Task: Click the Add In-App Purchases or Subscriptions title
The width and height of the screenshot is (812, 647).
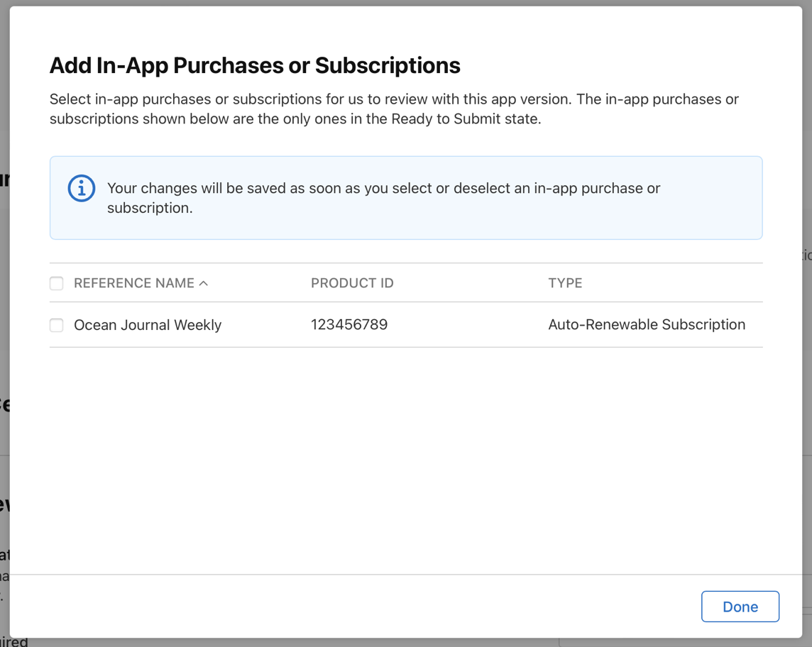Action: [x=254, y=65]
